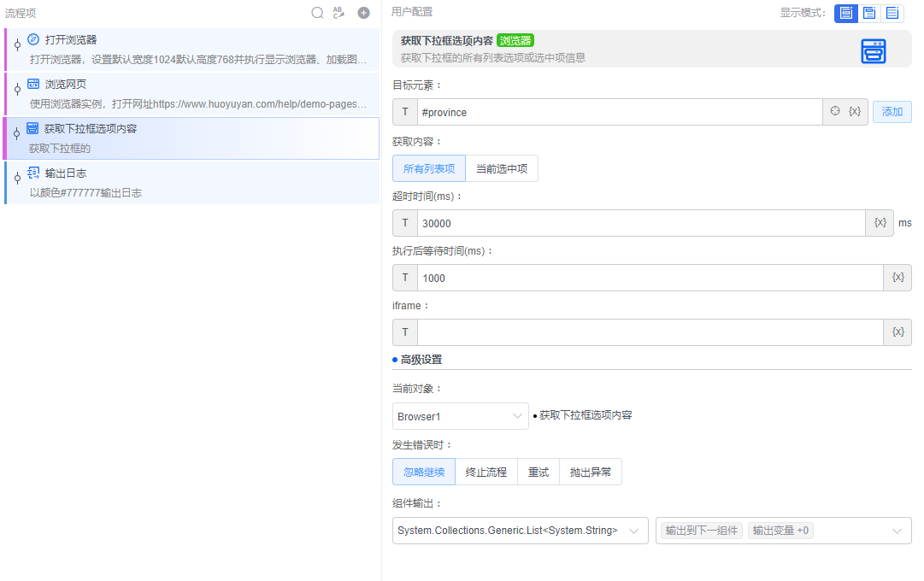Toggle the T type switch on iframe field
Screen dimensions: 924x581
point(404,332)
